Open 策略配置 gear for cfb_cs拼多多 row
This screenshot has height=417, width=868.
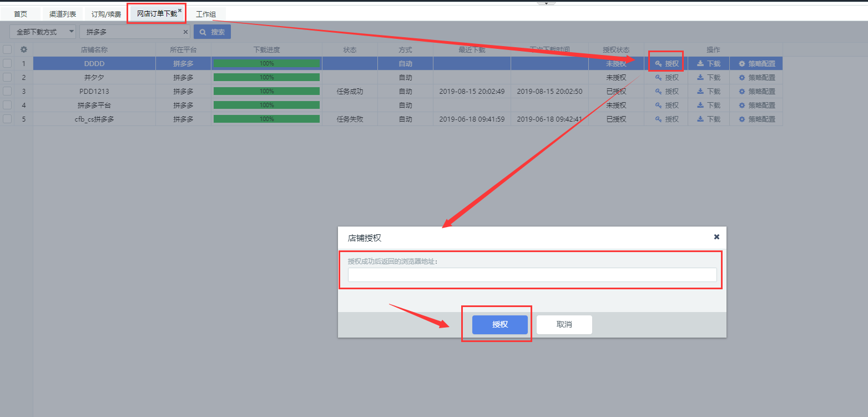pos(757,119)
